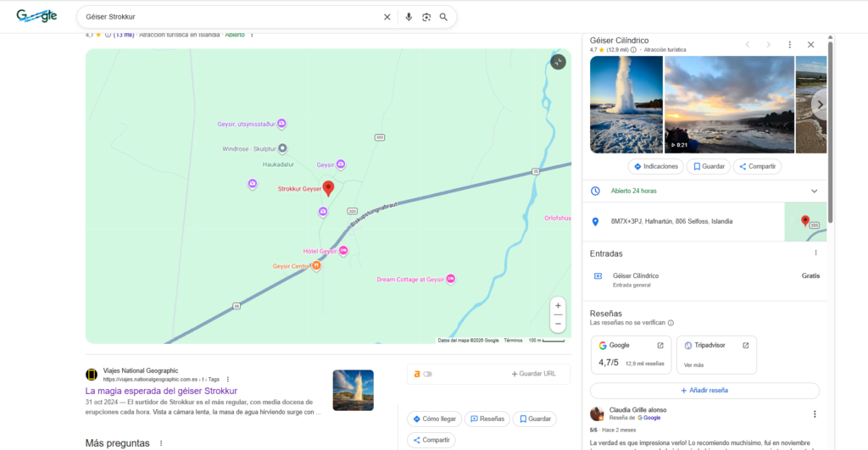Zoom in on the map
868x450 pixels.
coord(558,305)
